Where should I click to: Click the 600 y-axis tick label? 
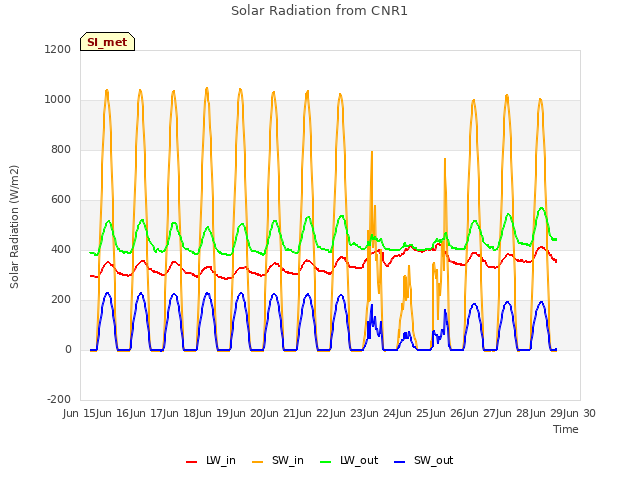[x=61, y=200]
